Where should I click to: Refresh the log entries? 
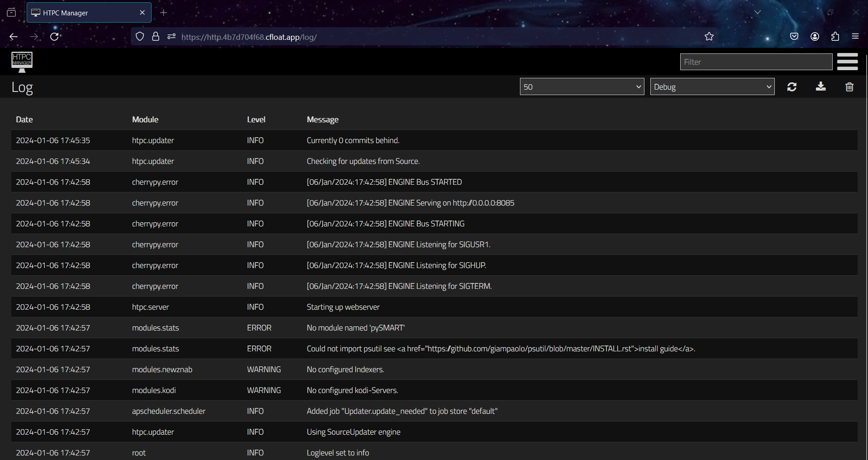(792, 87)
